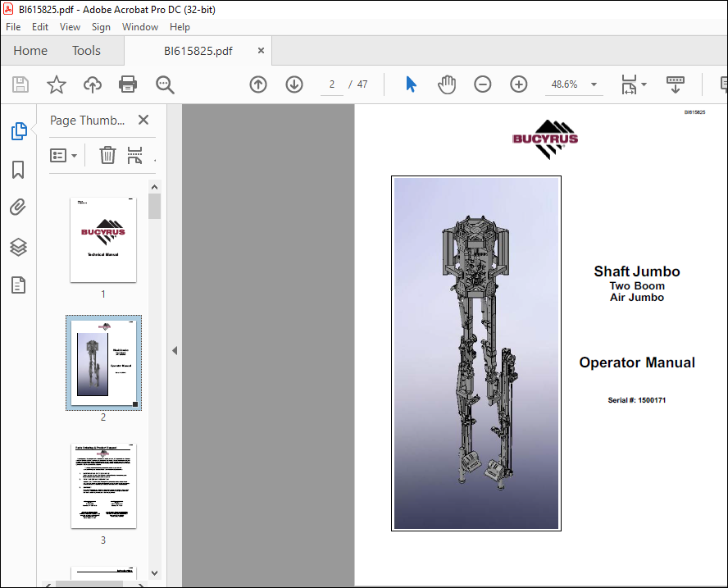Click the upload to cloud icon

(93, 84)
